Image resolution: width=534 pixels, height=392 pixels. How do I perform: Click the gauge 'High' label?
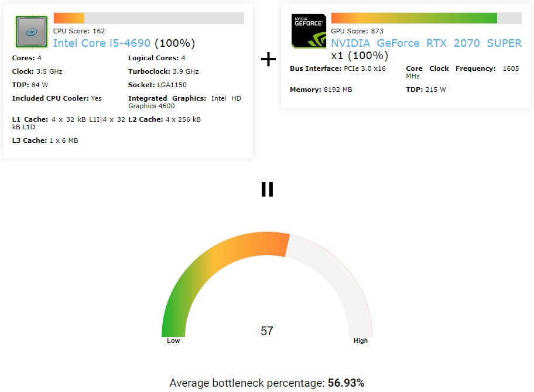coord(361,341)
